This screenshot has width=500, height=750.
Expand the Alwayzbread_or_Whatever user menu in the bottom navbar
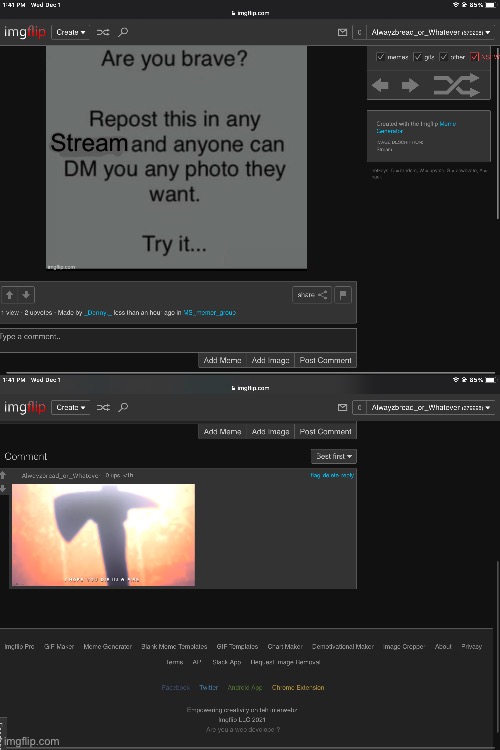pos(431,408)
